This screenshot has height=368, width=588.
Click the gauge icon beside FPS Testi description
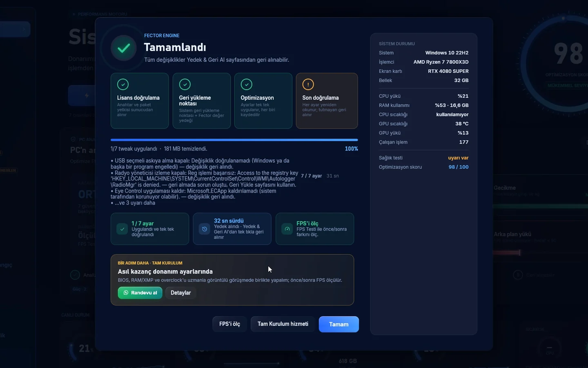point(287,229)
